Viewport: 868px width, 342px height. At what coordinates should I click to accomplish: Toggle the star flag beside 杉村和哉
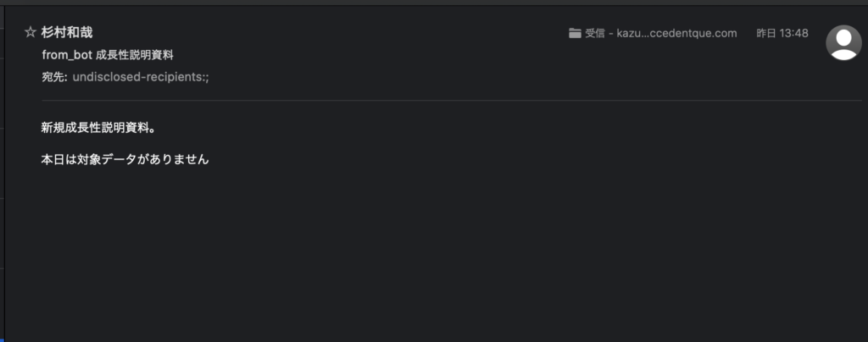coord(30,33)
